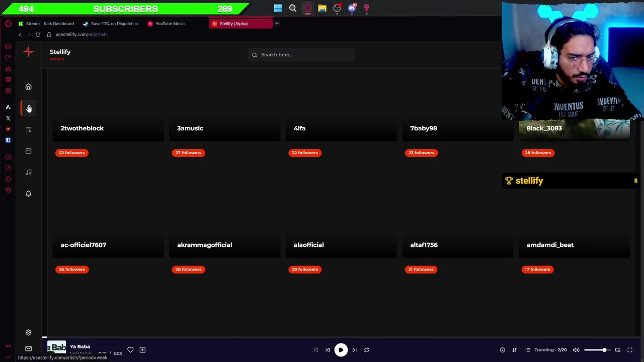Open Bitwarden shield icon in Opera sidebar
The image size is (644, 362).
pyautogui.click(x=8, y=140)
